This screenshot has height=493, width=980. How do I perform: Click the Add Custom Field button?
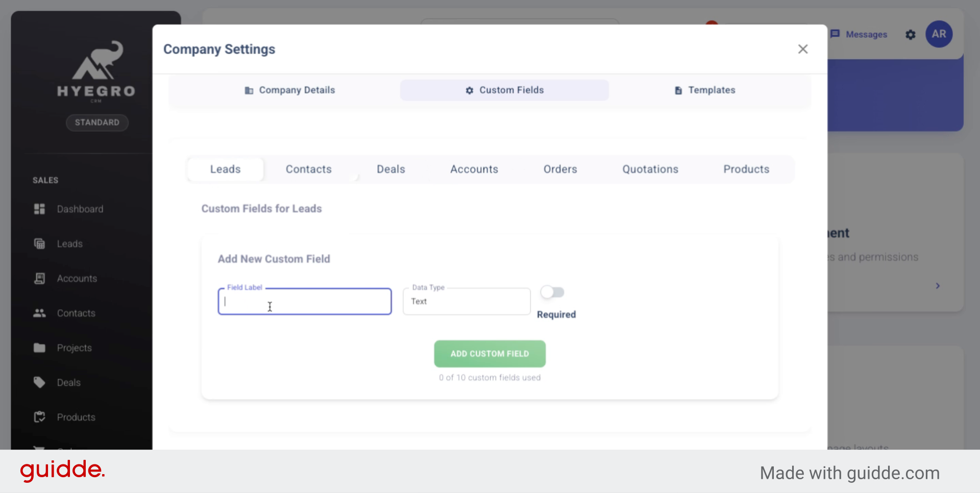point(489,354)
